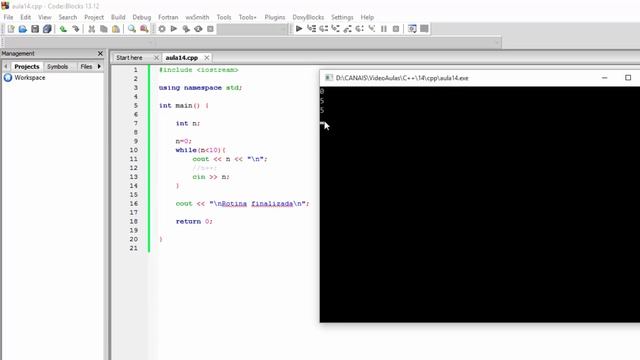
Task: Click the Undo toolbar icon
Action: [63, 29]
